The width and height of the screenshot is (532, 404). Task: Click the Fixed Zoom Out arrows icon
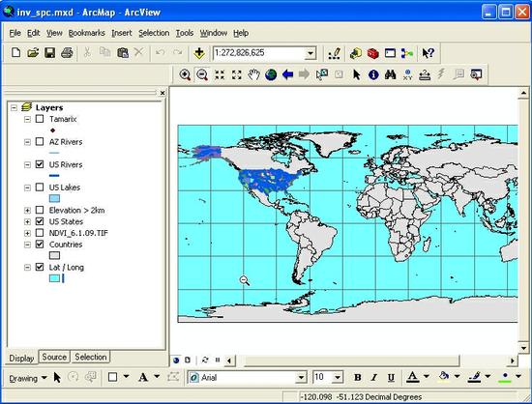[x=236, y=74]
